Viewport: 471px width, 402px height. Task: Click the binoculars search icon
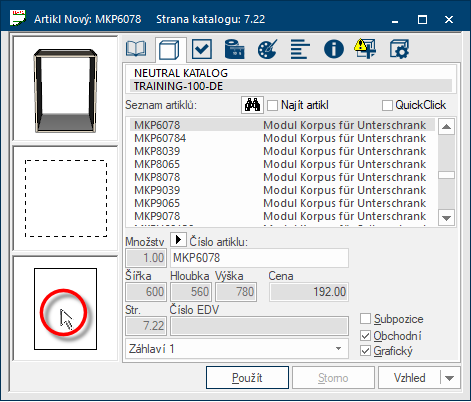click(x=252, y=105)
